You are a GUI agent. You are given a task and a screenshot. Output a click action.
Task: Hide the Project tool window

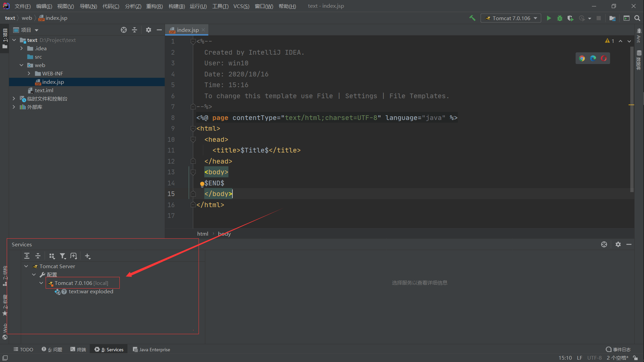(x=159, y=30)
